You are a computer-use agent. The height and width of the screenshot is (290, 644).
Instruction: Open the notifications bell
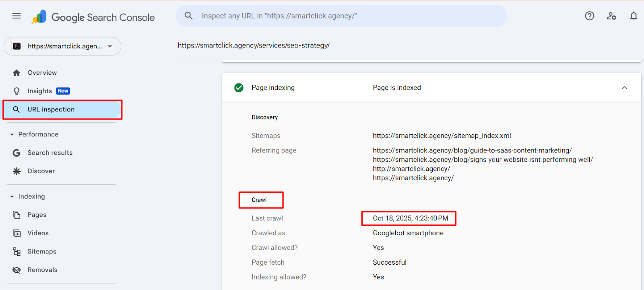click(x=634, y=16)
